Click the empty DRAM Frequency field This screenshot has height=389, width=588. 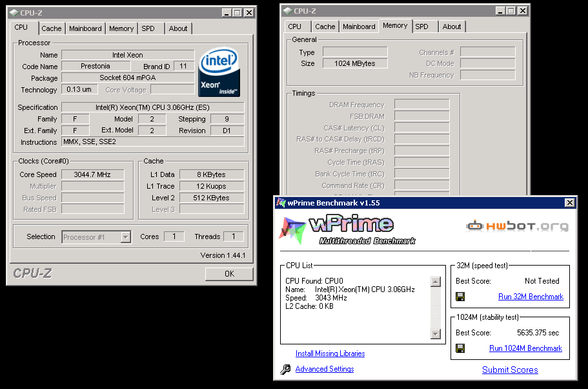(x=422, y=105)
